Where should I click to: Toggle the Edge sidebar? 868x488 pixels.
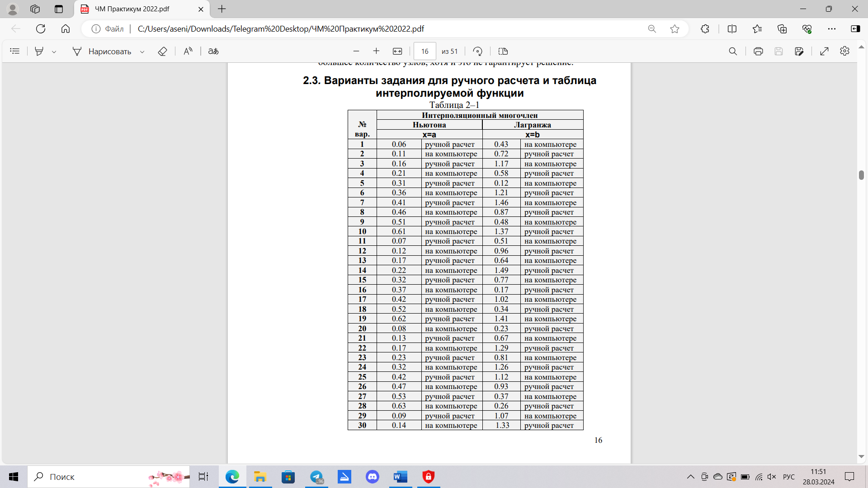[855, 28]
